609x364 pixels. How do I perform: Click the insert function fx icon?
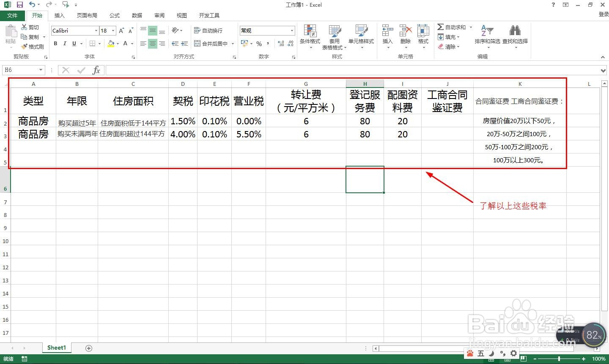coord(96,70)
